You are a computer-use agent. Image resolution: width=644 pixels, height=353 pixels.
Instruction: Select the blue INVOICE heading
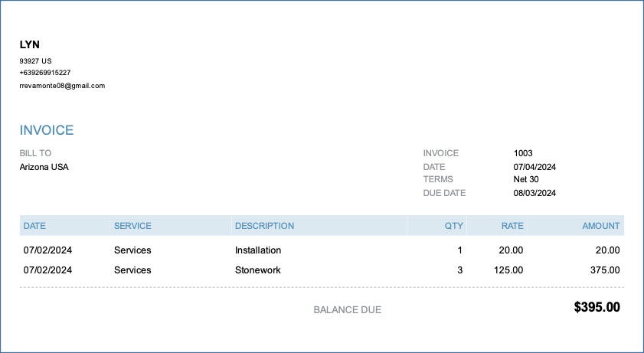[x=47, y=130]
